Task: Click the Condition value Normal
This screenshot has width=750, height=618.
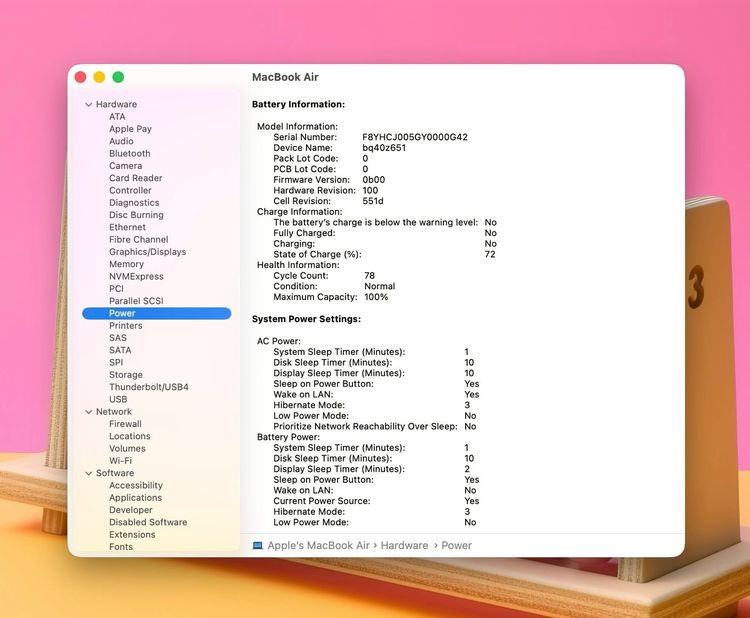Action: tap(380, 287)
